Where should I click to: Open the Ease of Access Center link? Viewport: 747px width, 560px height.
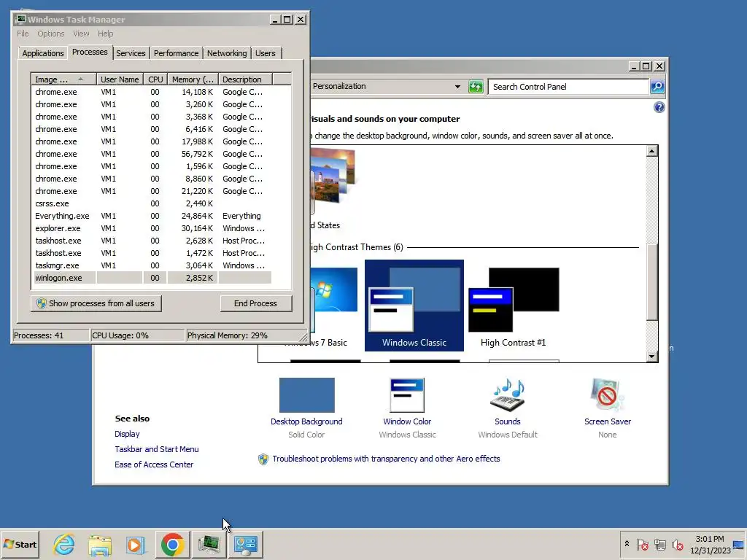(x=154, y=464)
